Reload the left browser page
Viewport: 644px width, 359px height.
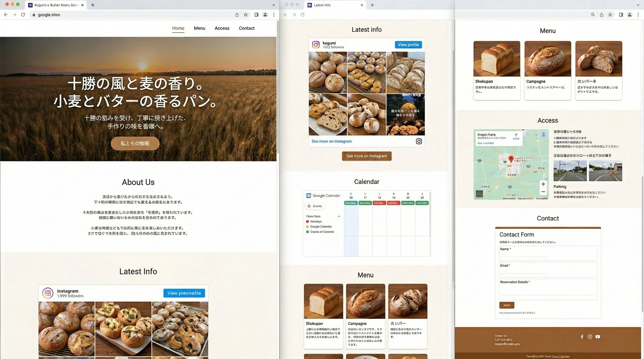tap(23, 15)
